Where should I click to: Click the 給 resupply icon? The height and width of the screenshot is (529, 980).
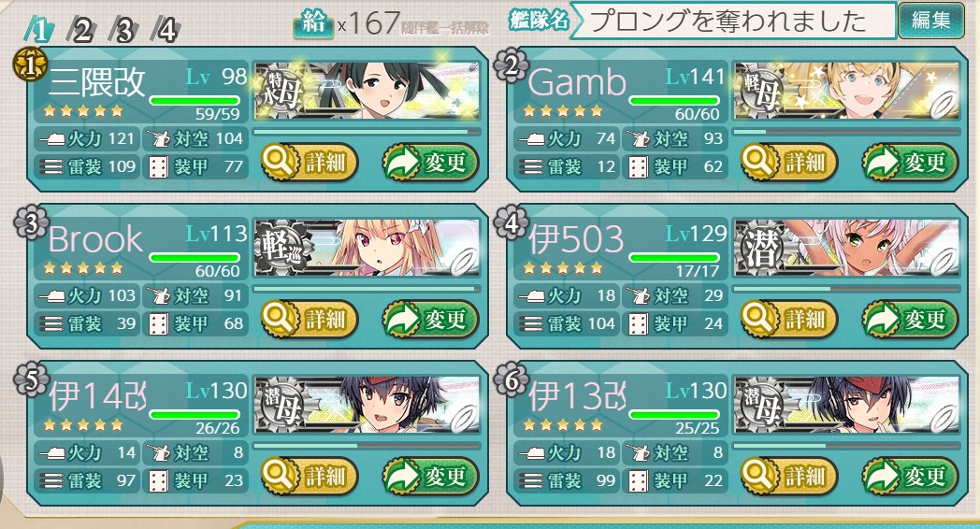point(313,24)
